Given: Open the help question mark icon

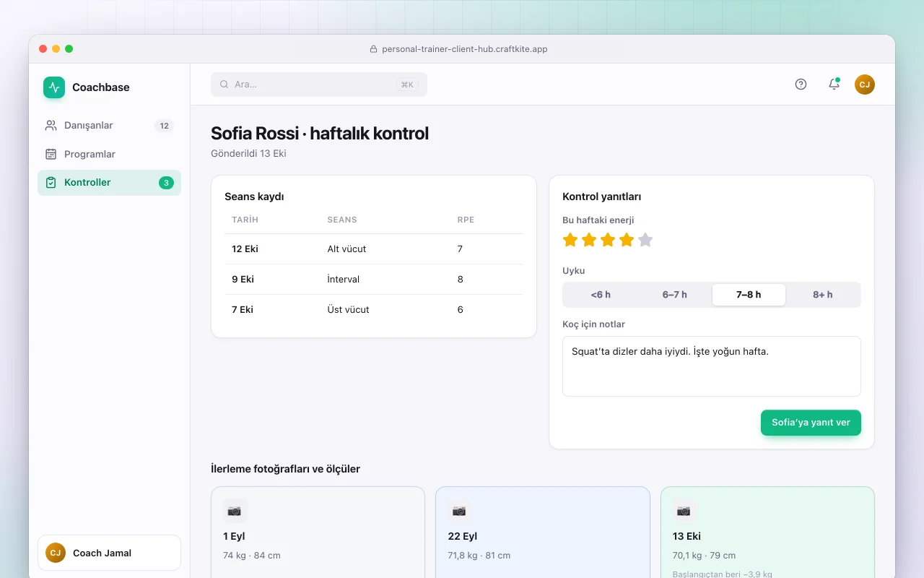Looking at the screenshot, I should pyautogui.click(x=801, y=85).
